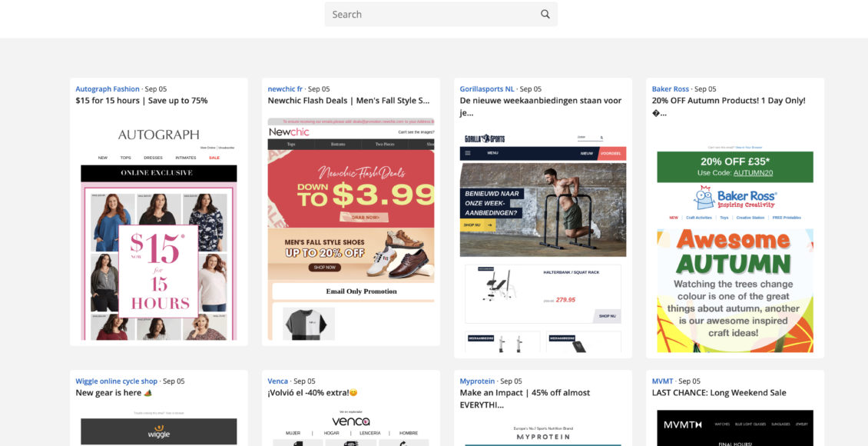Viewport: 868px width, 446px height.
Task: Open the Autograph $15 for 15 Hours preview
Action: pyautogui.click(x=159, y=231)
